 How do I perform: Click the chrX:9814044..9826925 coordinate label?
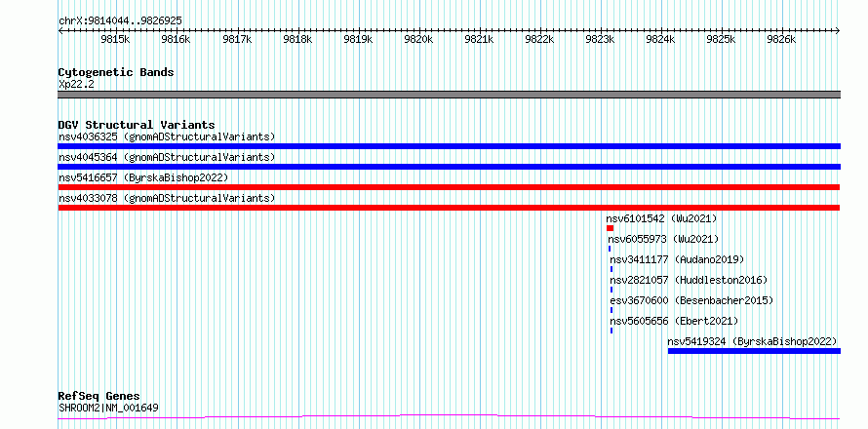pos(120,21)
